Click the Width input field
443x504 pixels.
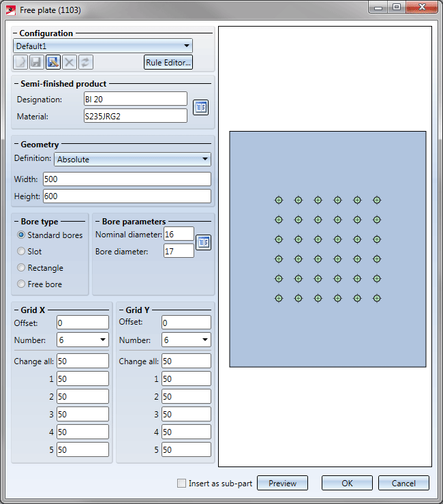(x=127, y=179)
